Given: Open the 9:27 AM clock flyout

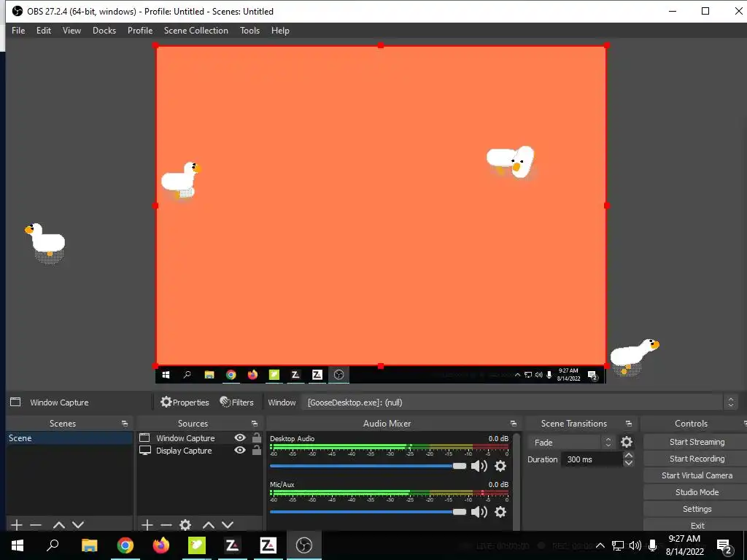Looking at the screenshot, I should [684, 545].
